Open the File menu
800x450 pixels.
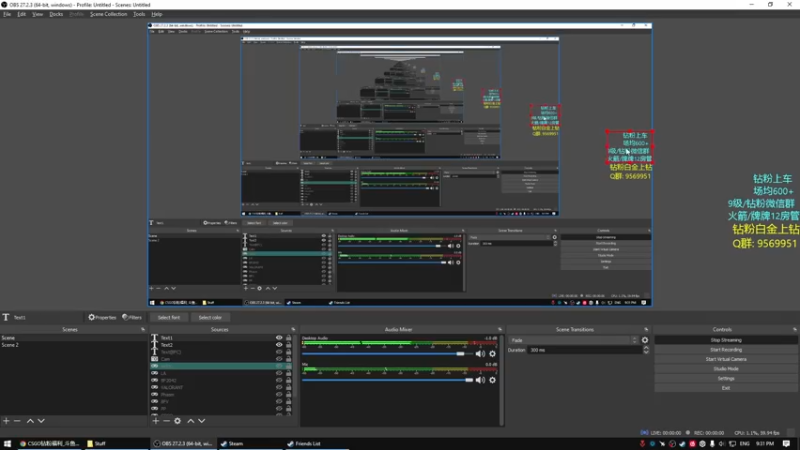(7, 14)
